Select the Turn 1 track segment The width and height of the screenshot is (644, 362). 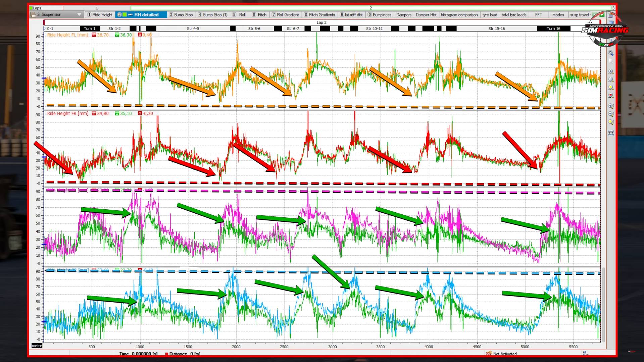90,29
